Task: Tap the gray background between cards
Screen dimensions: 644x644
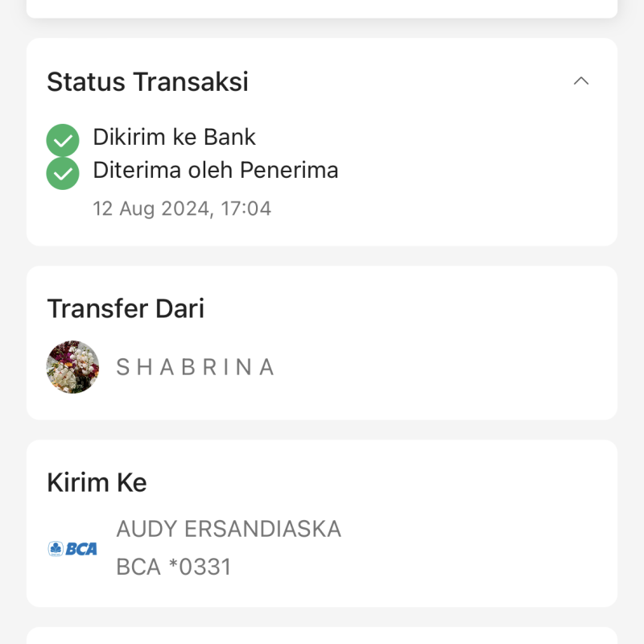Action: tap(322, 256)
